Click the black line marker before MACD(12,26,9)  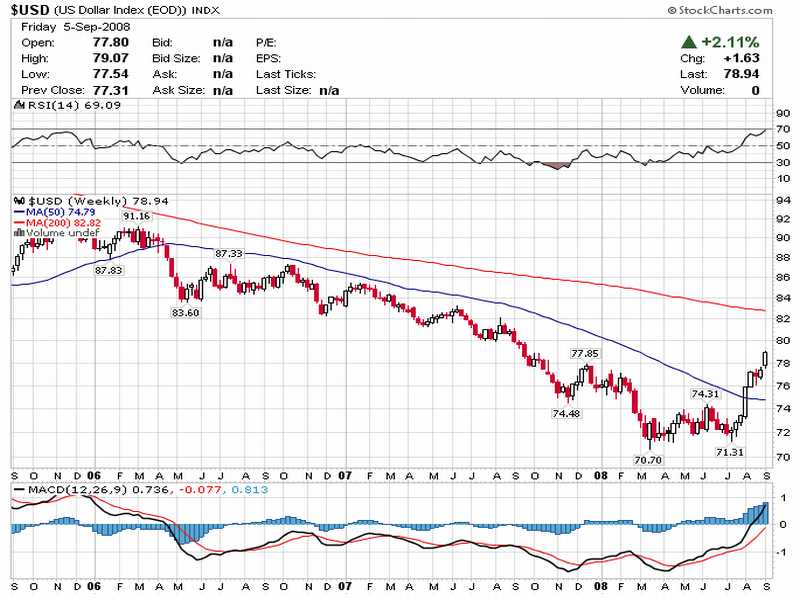pos(19,490)
